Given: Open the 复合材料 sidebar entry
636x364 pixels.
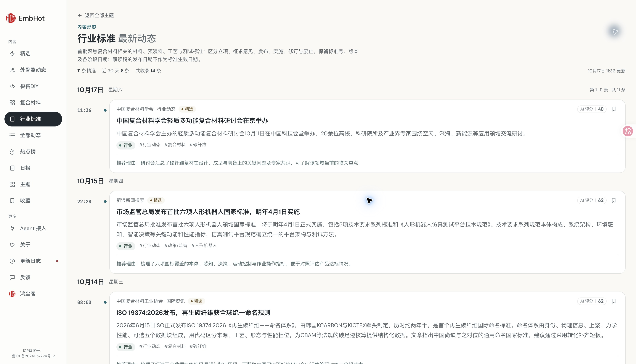Looking at the screenshot, I should [x=33, y=103].
